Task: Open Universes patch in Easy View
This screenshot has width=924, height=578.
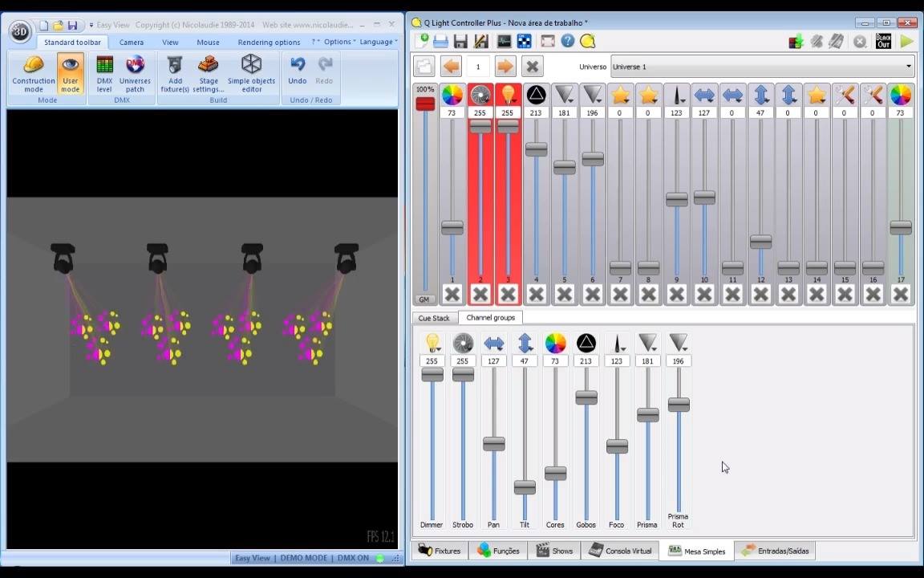Action: click(x=135, y=74)
